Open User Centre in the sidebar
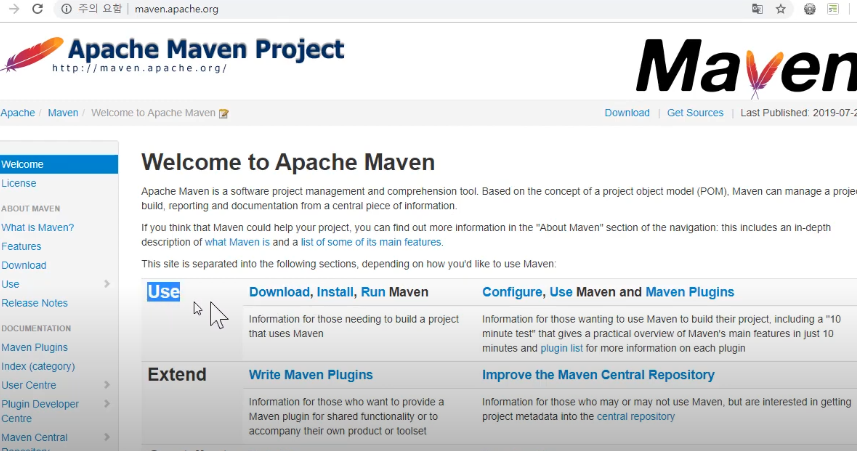Viewport: 857px width, 451px height. [29, 385]
